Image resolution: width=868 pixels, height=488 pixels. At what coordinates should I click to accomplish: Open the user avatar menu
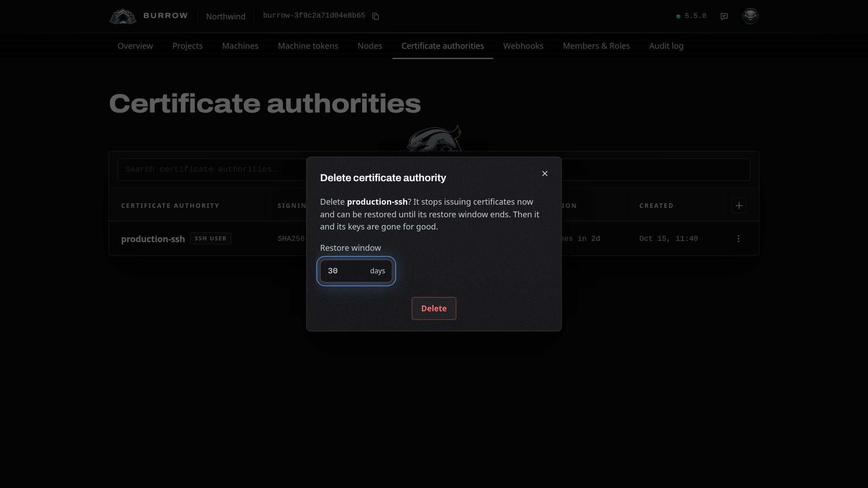point(750,16)
